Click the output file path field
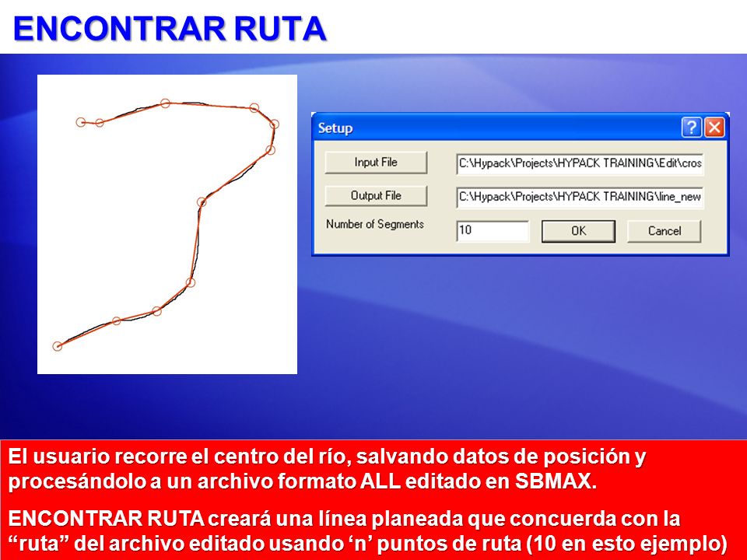 click(580, 197)
